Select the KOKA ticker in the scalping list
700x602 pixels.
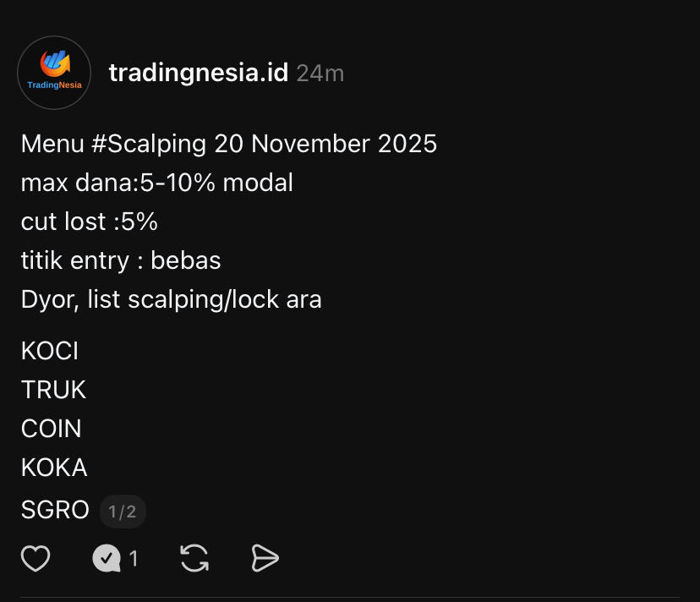pyautogui.click(x=53, y=467)
